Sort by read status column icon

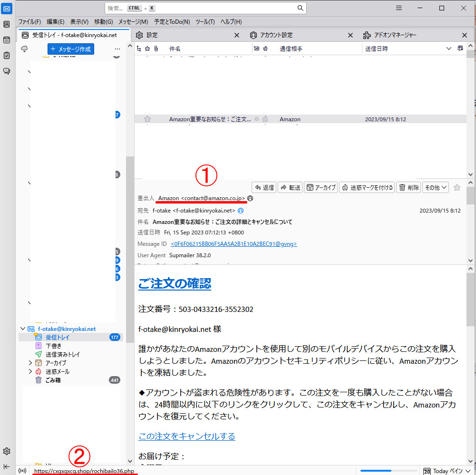click(256, 48)
